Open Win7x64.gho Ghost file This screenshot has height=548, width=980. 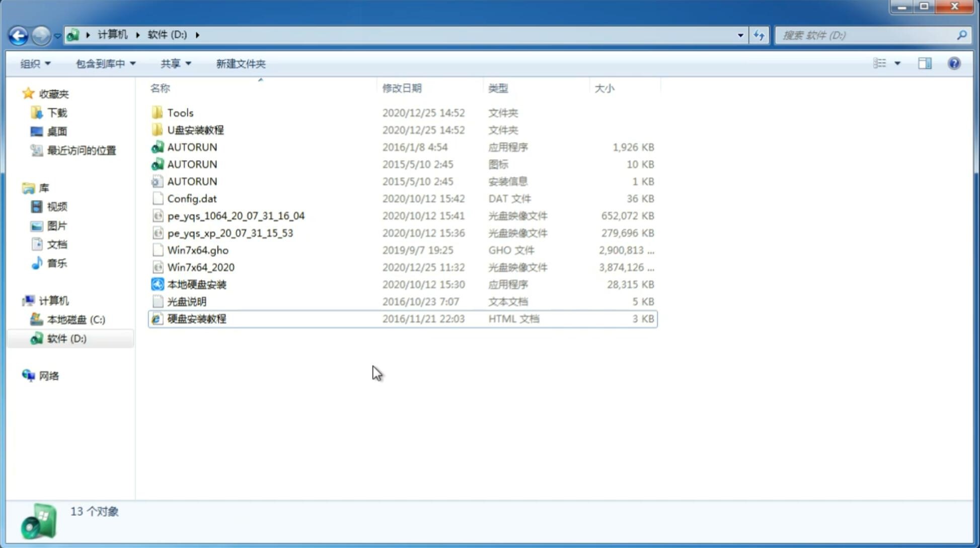click(x=197, y=250)
